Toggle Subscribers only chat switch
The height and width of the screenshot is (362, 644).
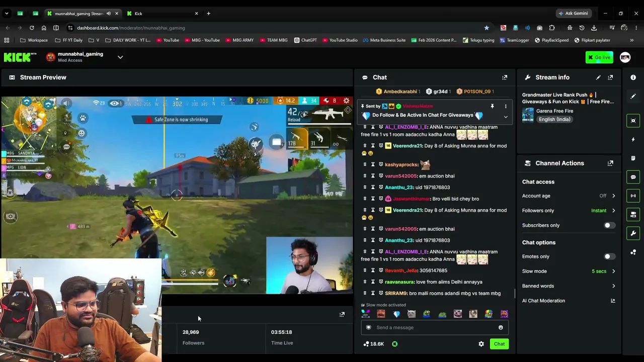tap(609, 225)
